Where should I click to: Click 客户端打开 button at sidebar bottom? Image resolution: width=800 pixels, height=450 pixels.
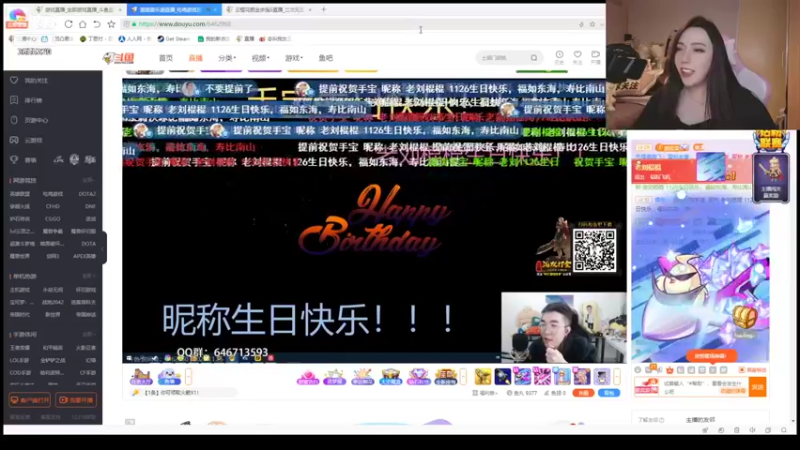30,400
